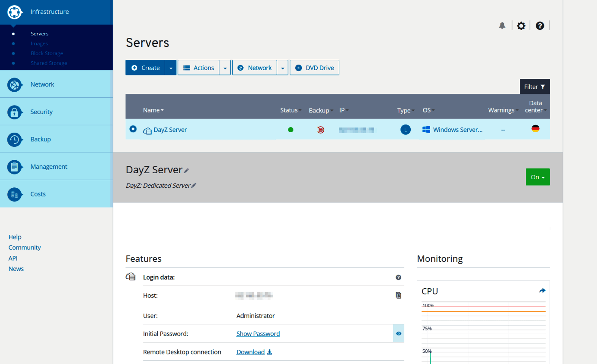Image resolution: width=597 pixels, height=364 pixels.
Task: Click the help question mark icon
Action: 540,25
